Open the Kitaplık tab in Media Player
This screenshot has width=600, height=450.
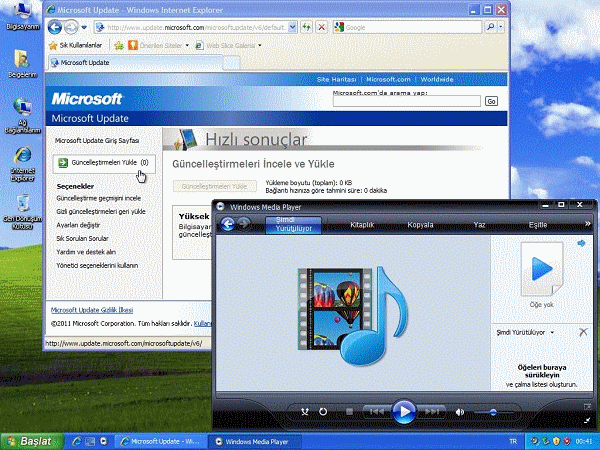pos(362,225)
